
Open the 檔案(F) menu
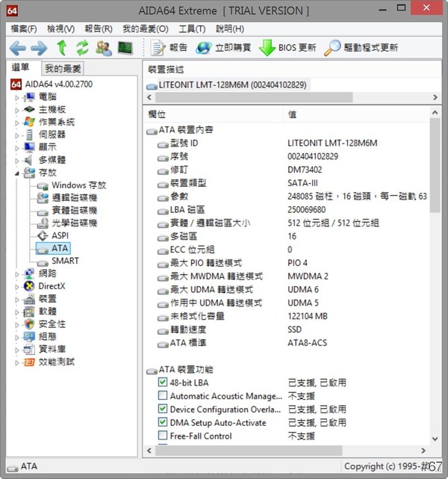[x=24, y=29]
